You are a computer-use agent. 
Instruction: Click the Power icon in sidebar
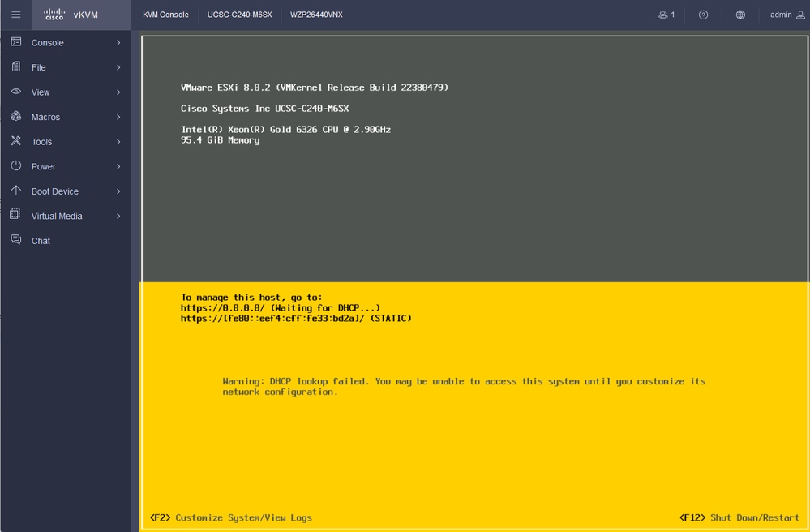tap(16, 165)
